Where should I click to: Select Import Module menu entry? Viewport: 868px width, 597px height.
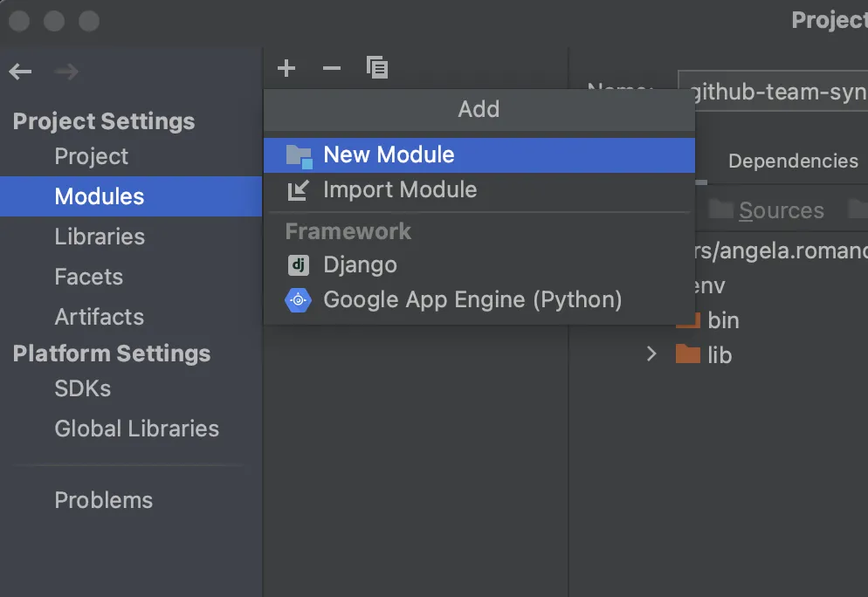pyautogui.click(x=400, y=189)
